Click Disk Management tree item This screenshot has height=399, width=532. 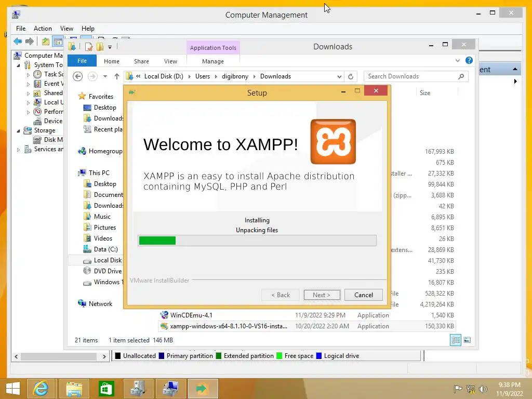point(48,139)
